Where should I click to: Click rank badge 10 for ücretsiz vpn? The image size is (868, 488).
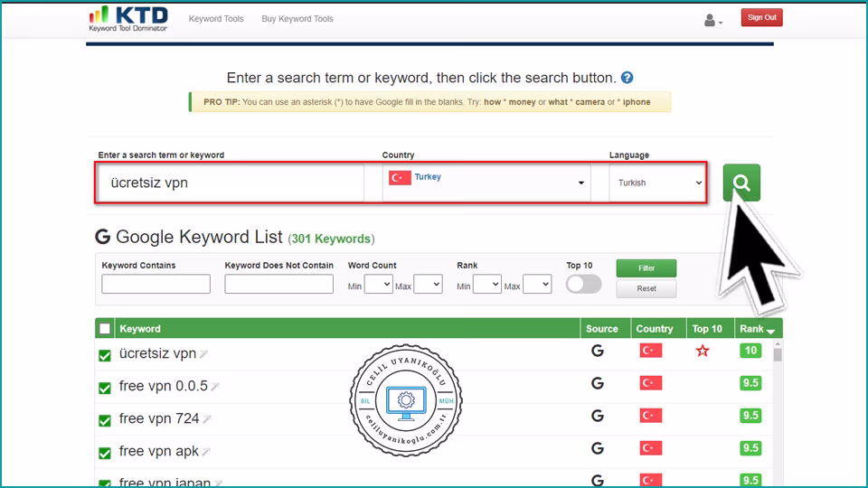[x=750, y=351]
